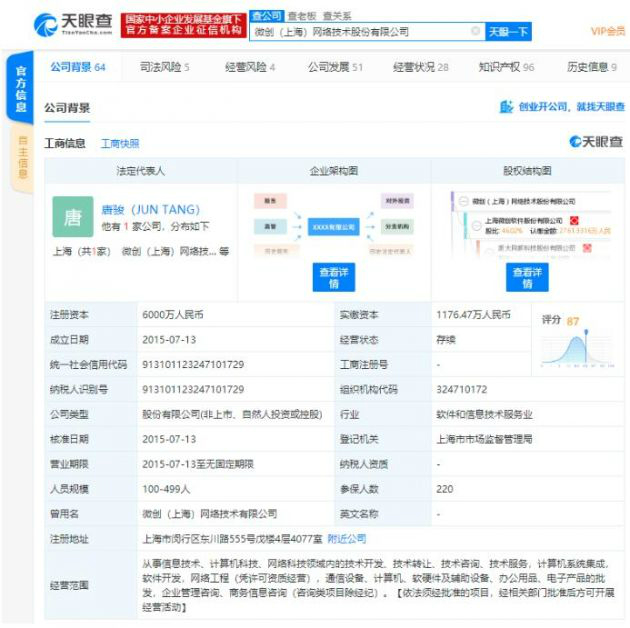The height and width of the screenshot is (628, 630).
Task: Select the 查老板 search mode
Action: [302, 16]
